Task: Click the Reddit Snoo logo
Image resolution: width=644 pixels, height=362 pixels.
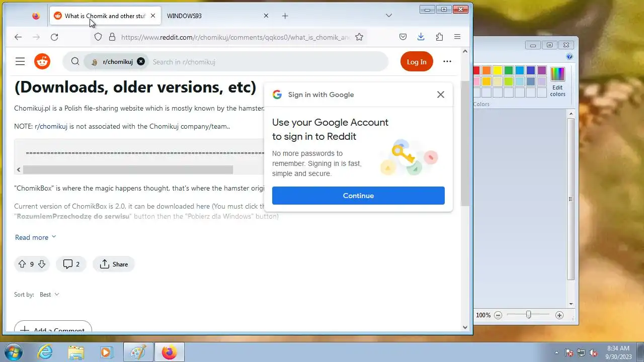Action: [42, 61]
